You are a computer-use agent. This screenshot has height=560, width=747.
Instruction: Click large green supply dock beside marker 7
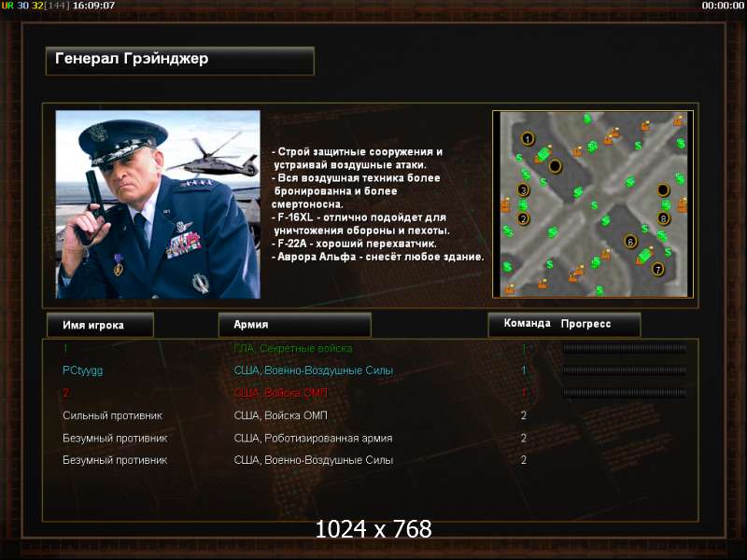[x=644, y=255]
